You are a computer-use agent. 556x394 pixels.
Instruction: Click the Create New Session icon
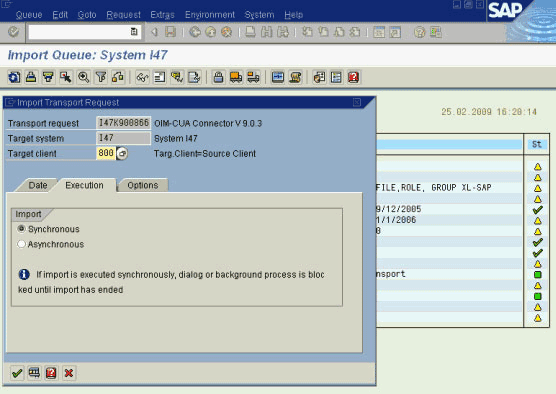[x=379, y=32]
